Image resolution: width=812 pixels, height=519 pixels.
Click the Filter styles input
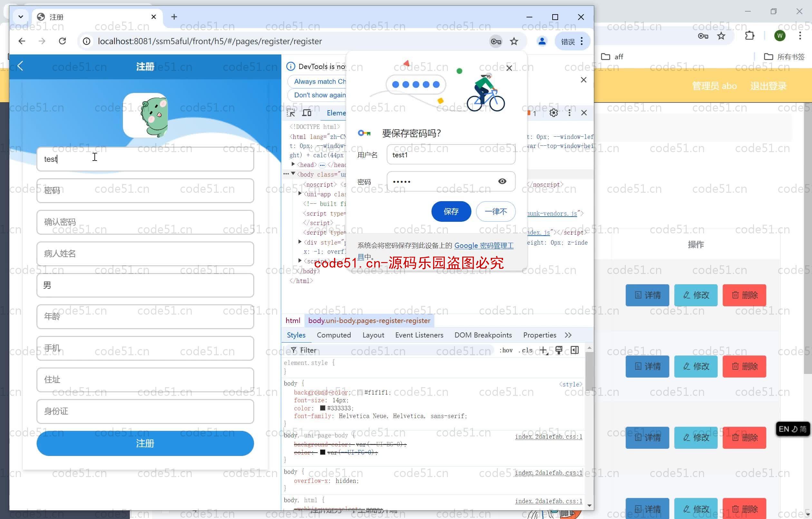[x=391, y=350]
